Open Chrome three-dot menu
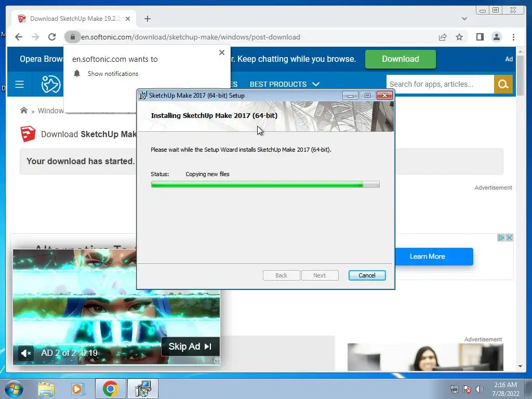The image size is (532, 399). pos(513,37)
